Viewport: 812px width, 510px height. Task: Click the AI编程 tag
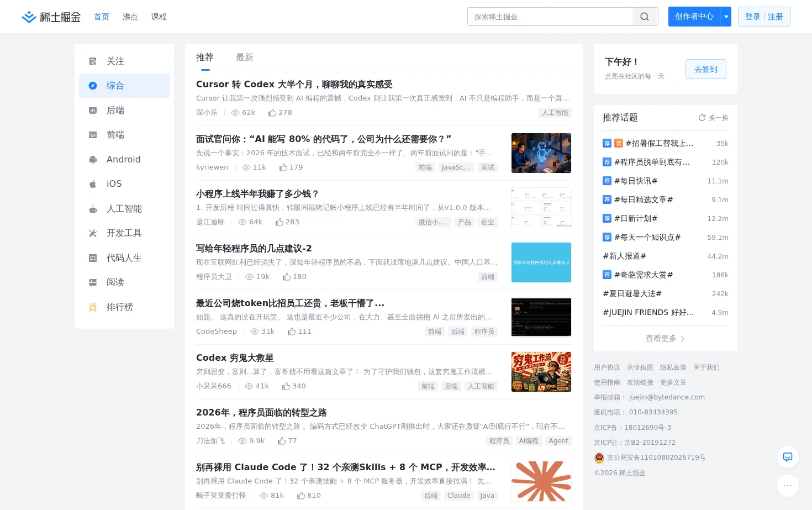coord(529,441)
